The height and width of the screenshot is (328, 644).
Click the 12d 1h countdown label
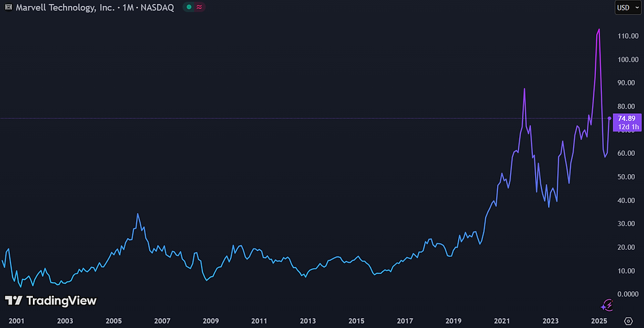pyautogui.click(x=628, y=127)
